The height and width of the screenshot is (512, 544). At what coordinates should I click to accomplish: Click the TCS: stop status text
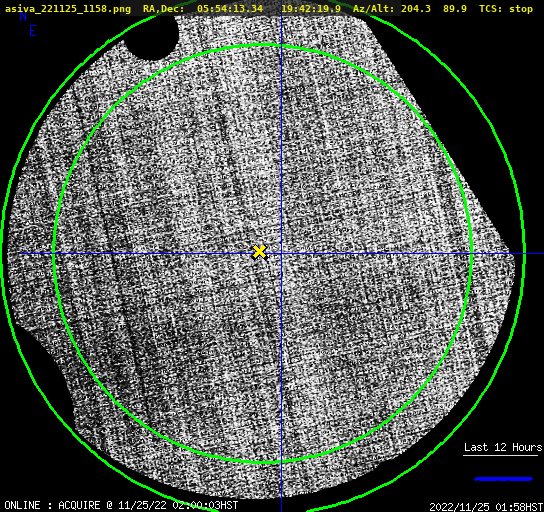pos(505,9)
